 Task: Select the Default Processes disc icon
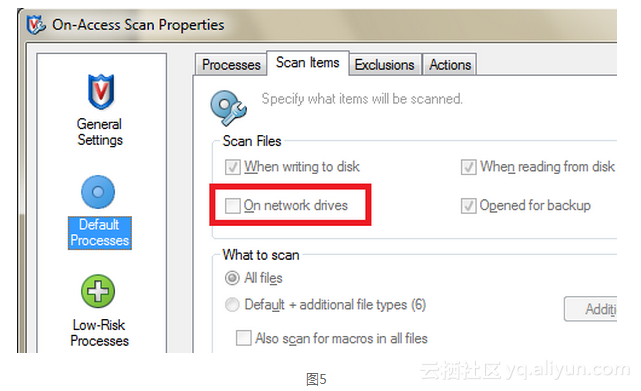click(x=98, y=192)
